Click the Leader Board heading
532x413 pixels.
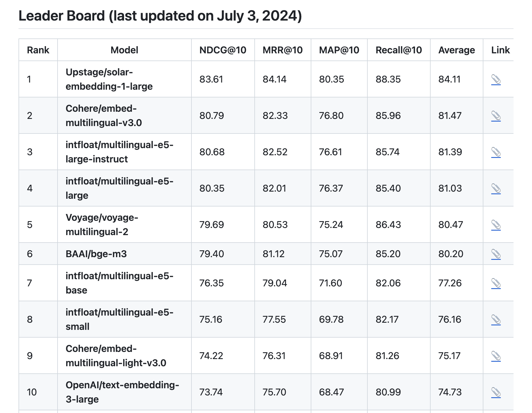point(160,16)
